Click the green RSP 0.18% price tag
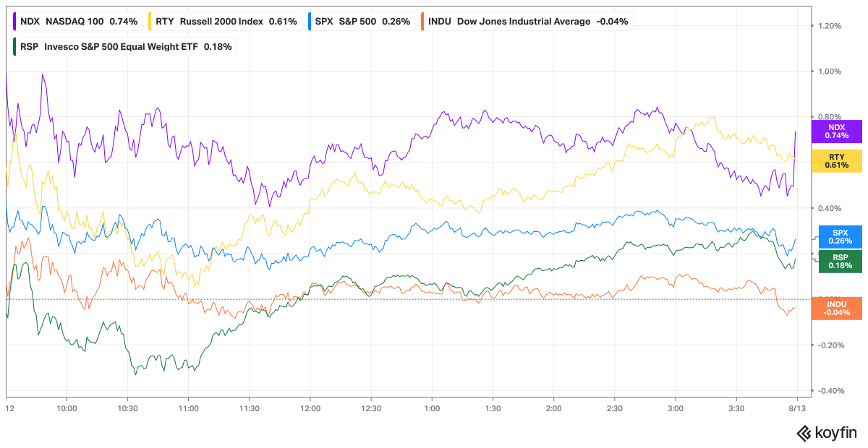Viewport: 868px width, 448px height. (x=841, y=261)
